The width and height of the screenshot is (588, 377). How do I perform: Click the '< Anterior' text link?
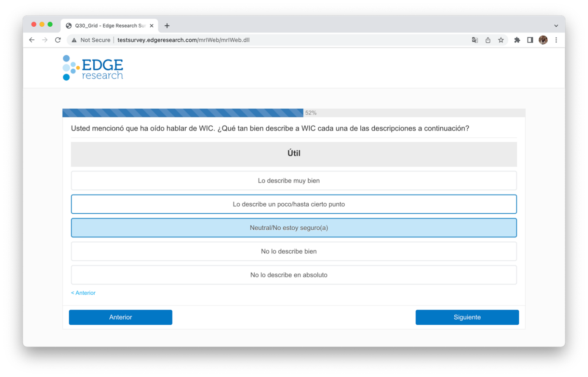pos(83,293)
